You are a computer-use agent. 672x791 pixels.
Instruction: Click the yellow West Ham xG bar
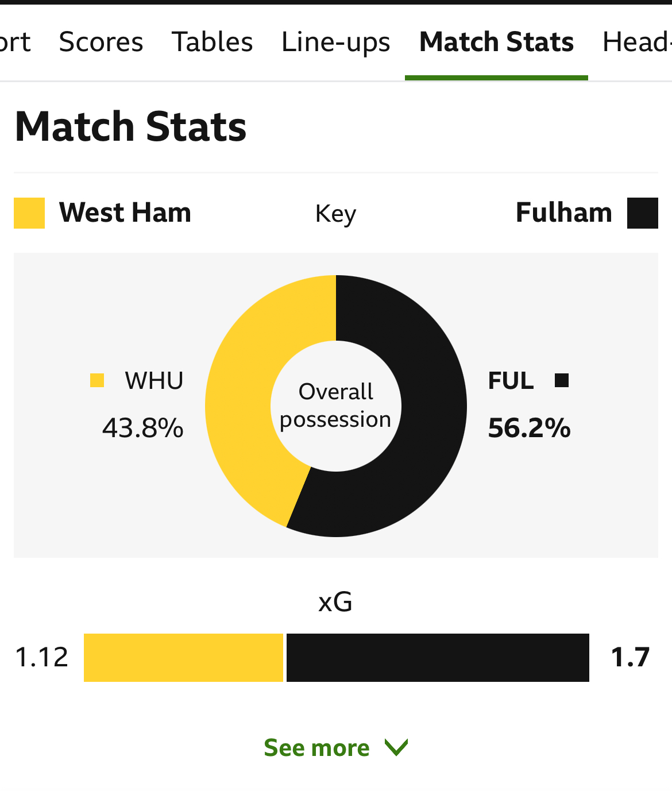point(184,658)
